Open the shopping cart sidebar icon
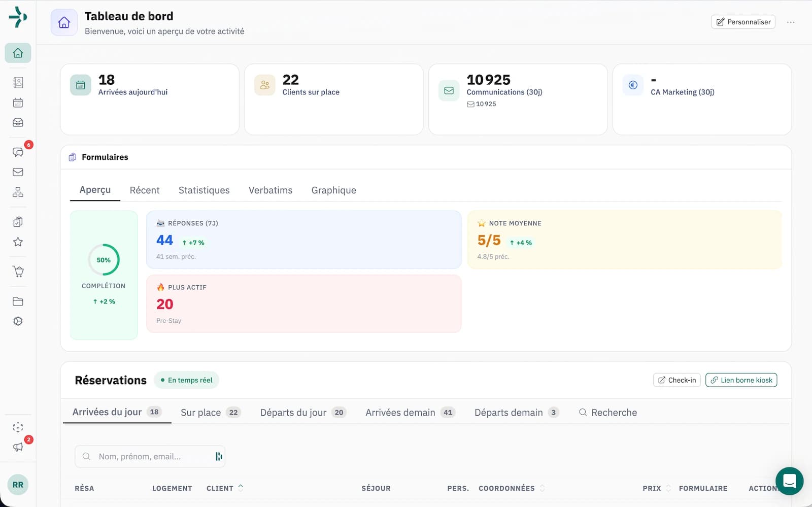This screenshot has height=507, width=812. [x=18, y=272]
